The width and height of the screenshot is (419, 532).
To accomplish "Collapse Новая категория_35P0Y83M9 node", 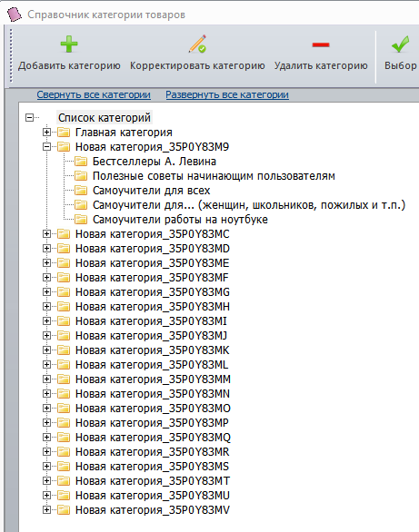I will click(x=47, y=146).
